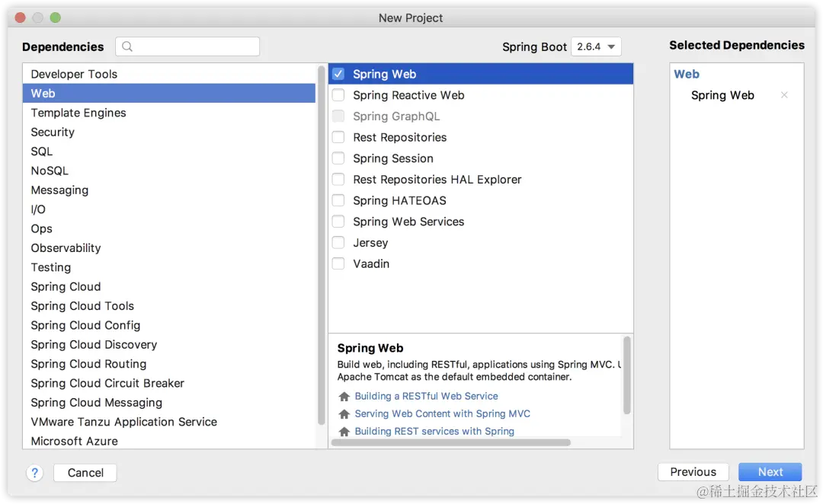Click the description panel horizontal scrollbar
The width and height of the screenshot is (823, 504).
pos(451,442)
